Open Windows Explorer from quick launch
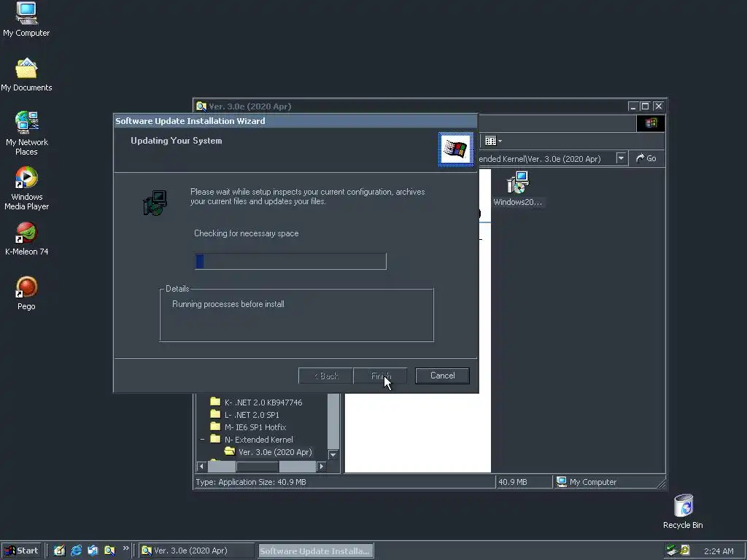 click(x=109, y=551)
